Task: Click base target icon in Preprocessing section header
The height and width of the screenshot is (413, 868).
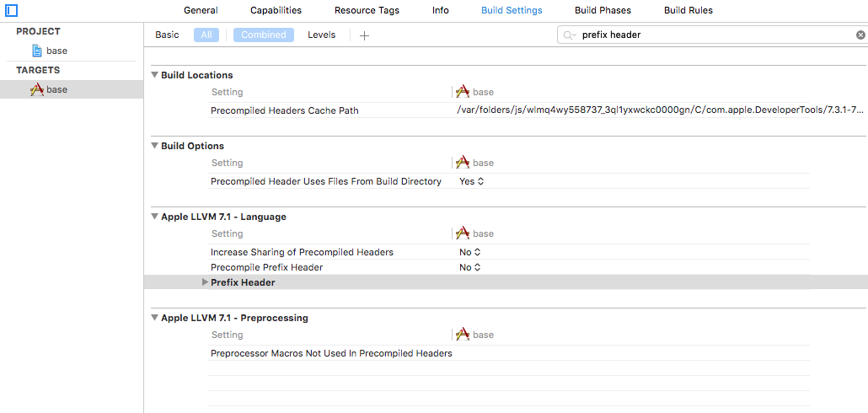Action: 463,335
